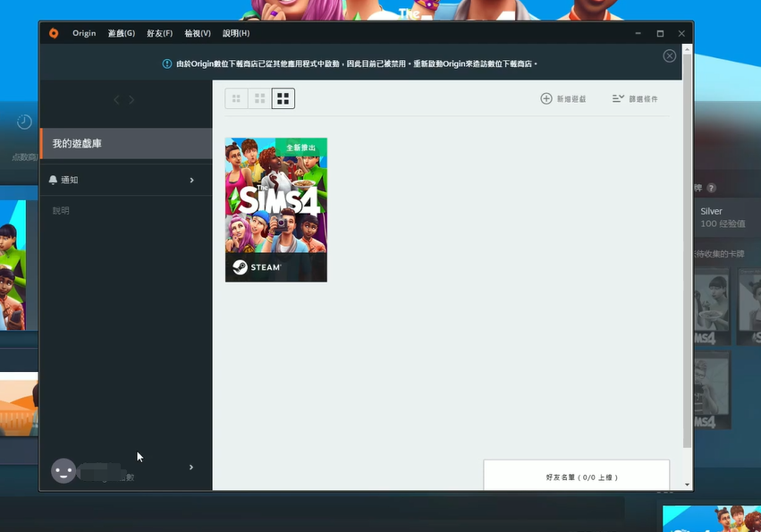Switch to medium tile view

click(x=259, y=98)
